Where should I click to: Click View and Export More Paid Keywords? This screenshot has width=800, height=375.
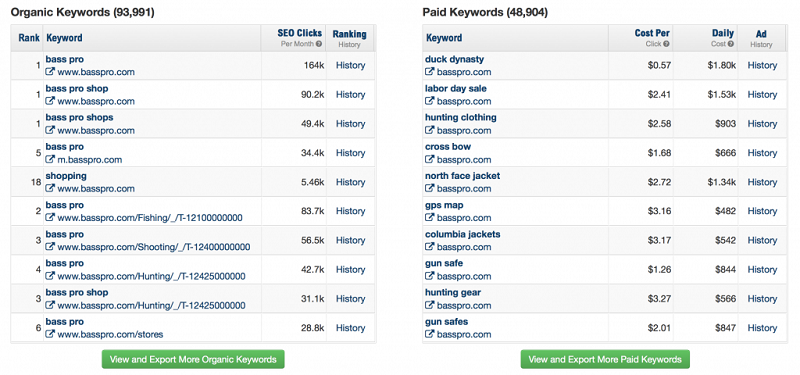pos(605,359)
